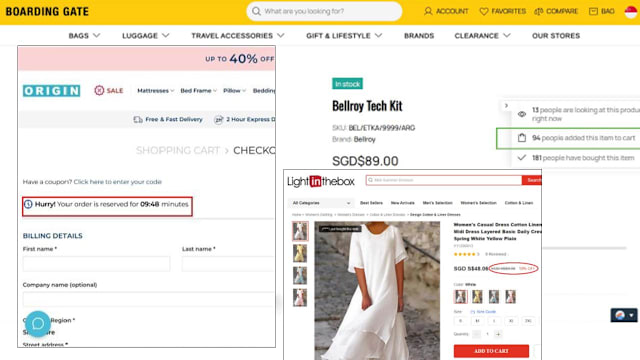Click the Origin SALE tag icon
The height and width of the screenshot is (360, 640).
click(99, 90)
